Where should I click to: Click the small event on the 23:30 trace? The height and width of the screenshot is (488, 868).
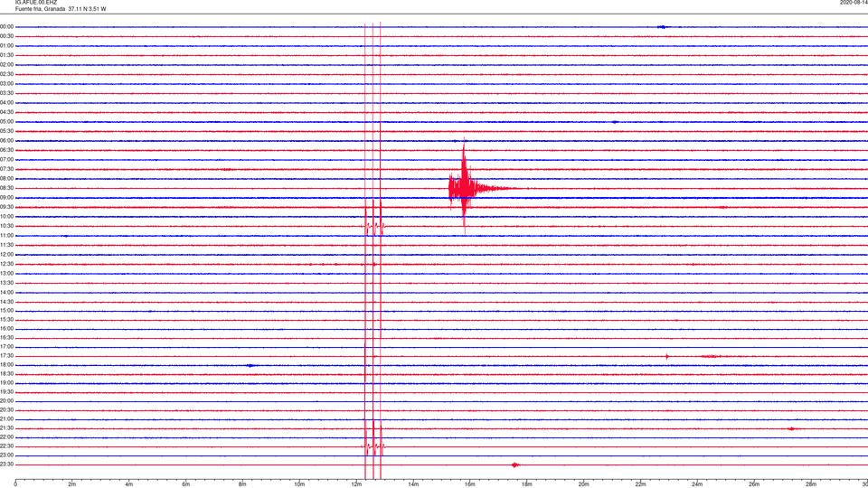coord(515,465)
